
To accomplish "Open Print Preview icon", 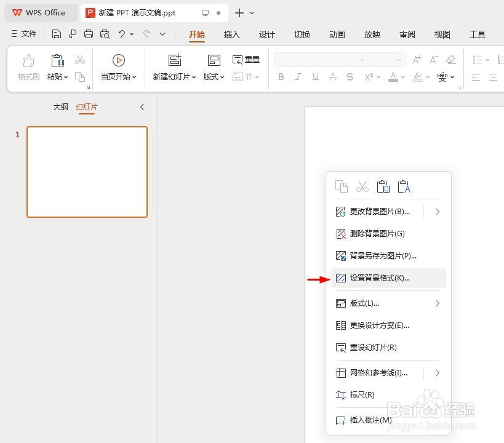I will point(105,34).
